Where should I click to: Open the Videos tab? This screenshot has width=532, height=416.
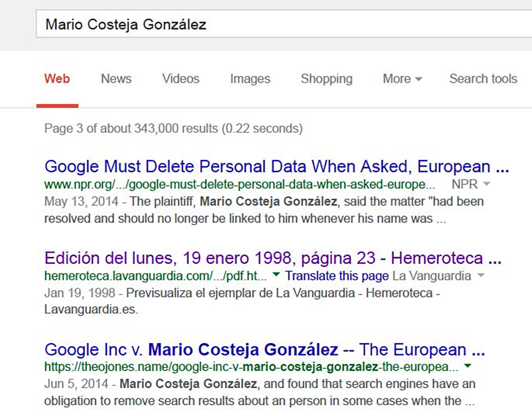tap(180, 79)
